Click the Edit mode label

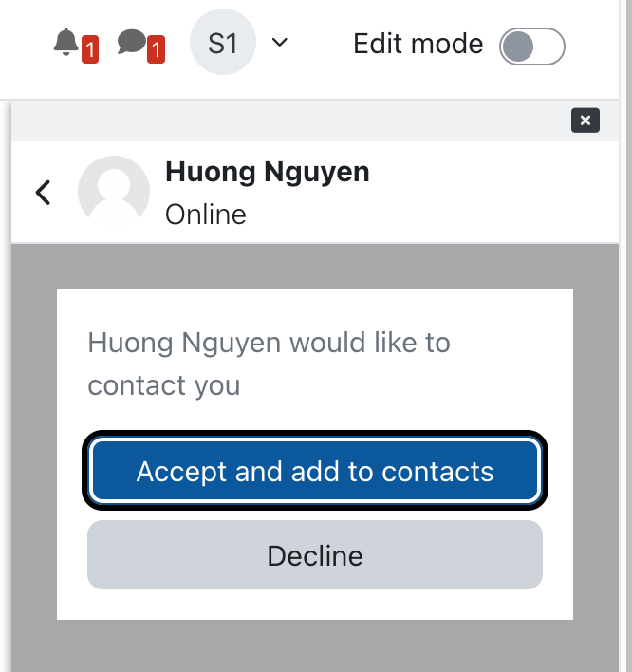[x=418, y=44]
